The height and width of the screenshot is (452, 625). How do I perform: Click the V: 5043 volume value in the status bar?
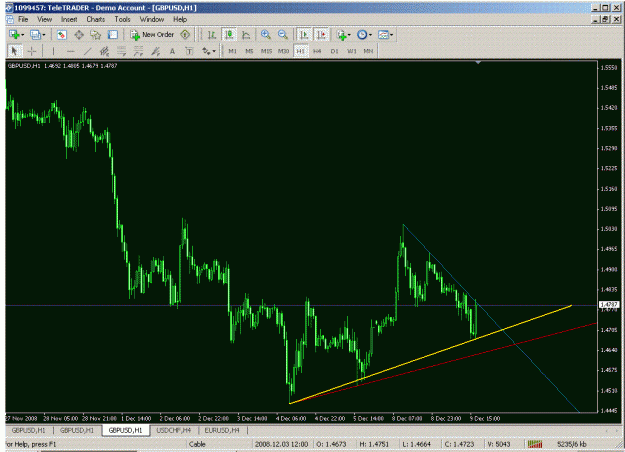pyautogui.click(x=499, y=444)
